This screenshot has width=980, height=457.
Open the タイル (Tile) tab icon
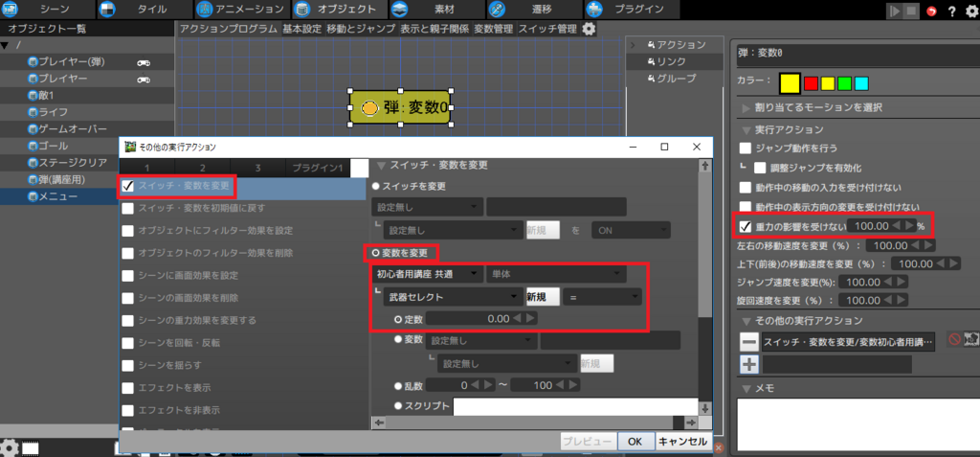pyautogui.click(x=107, y=10)
